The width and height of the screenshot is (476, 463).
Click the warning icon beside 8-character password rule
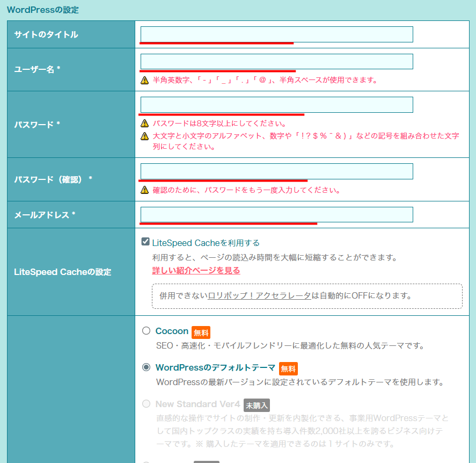[x=144, y=122]
